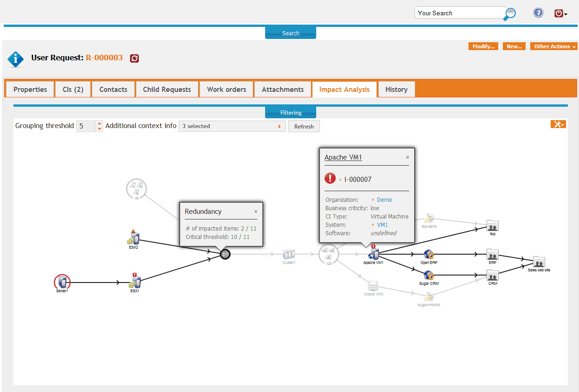Image resolution: width=579 pixels, height=392 pixels.
Task: Open Additional context info selector
Action: click(232, 126)
